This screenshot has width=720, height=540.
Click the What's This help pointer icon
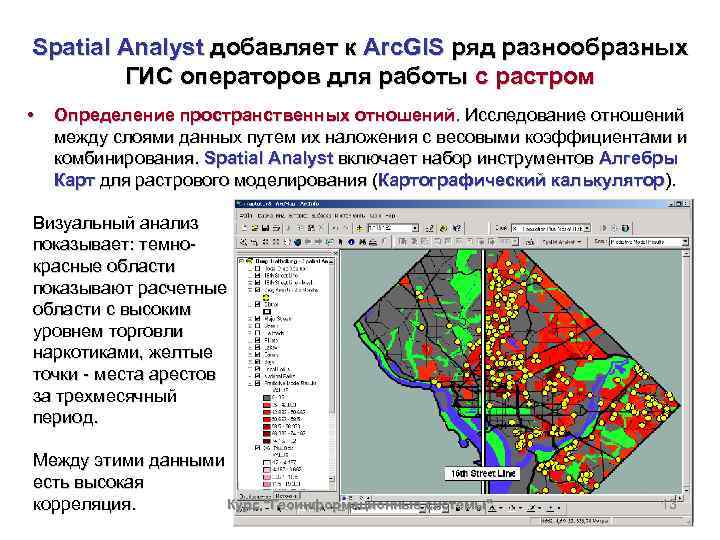click(456, 228)
